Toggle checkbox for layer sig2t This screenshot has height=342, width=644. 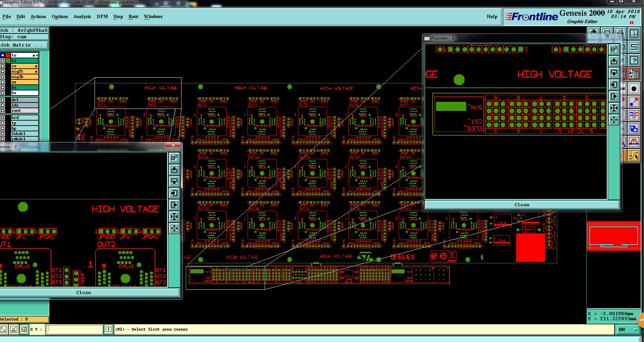pos(3,71)
